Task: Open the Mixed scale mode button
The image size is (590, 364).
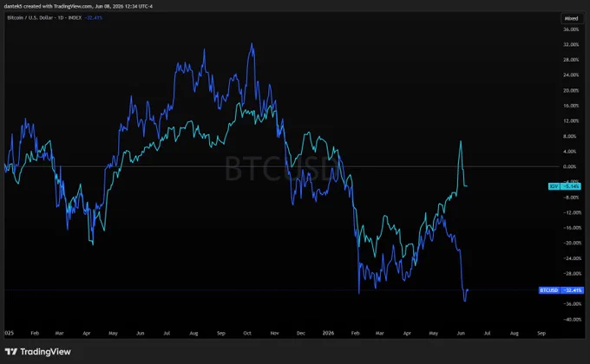Action: tap(571, 18)
